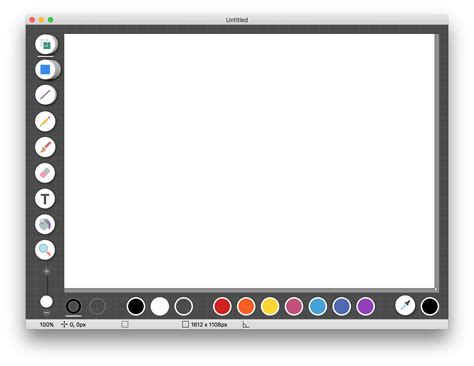
Task: Pick the white color swatch
Action: click(x=160, y=306)
